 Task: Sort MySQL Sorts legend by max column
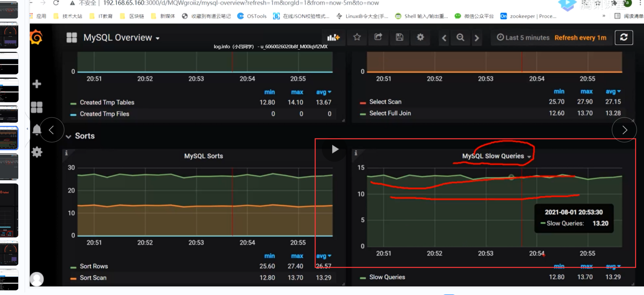tap(297, 256)
